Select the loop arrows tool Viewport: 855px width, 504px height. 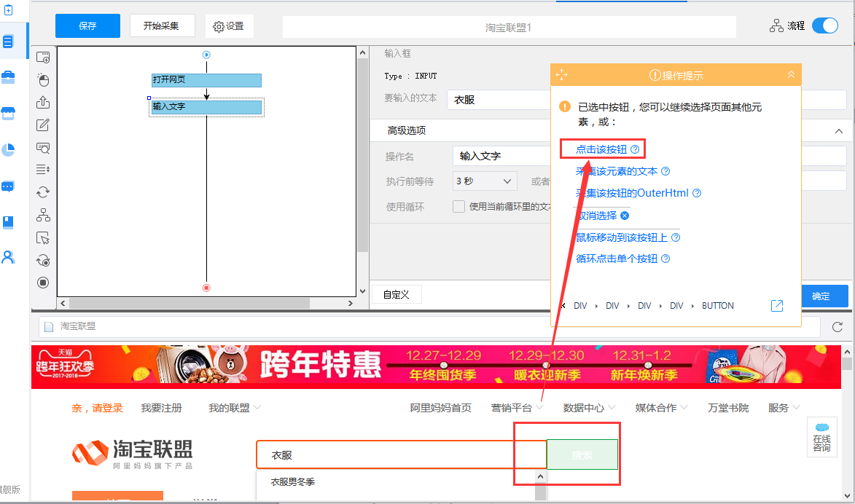coord(43,192)
